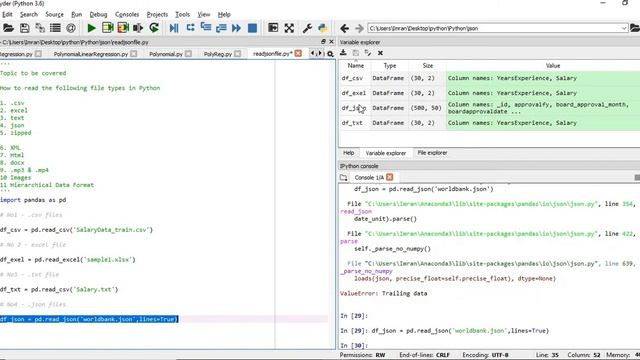
Task: Run cell and advance toolbar icon
Action: pyautogui.click(x=123, y=28)
